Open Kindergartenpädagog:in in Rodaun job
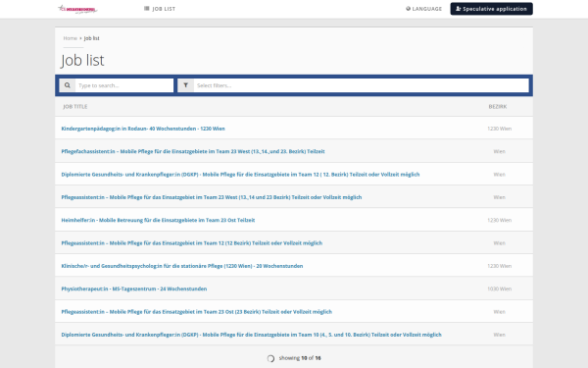 pos(143,129)
